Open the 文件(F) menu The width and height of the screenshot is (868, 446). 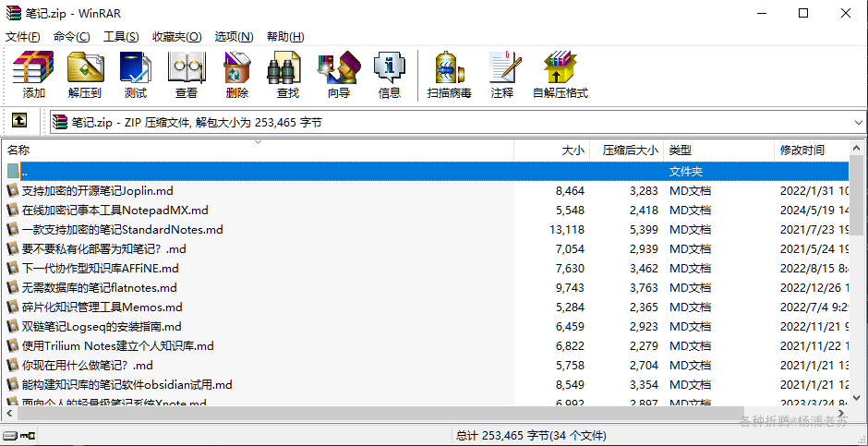23,37
